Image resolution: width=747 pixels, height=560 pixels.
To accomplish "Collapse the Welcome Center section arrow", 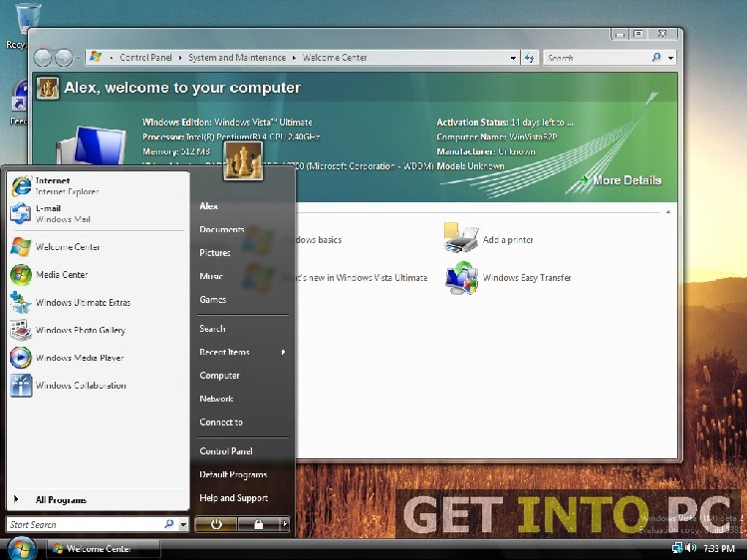I will pyautogui.click(x=668, y=211).
